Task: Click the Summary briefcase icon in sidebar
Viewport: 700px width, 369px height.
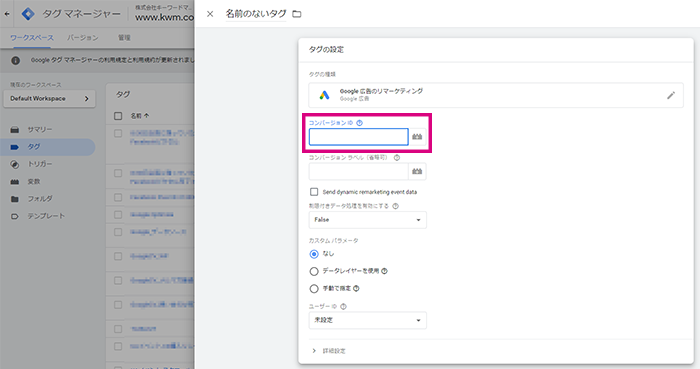Action: click(15, 129)
